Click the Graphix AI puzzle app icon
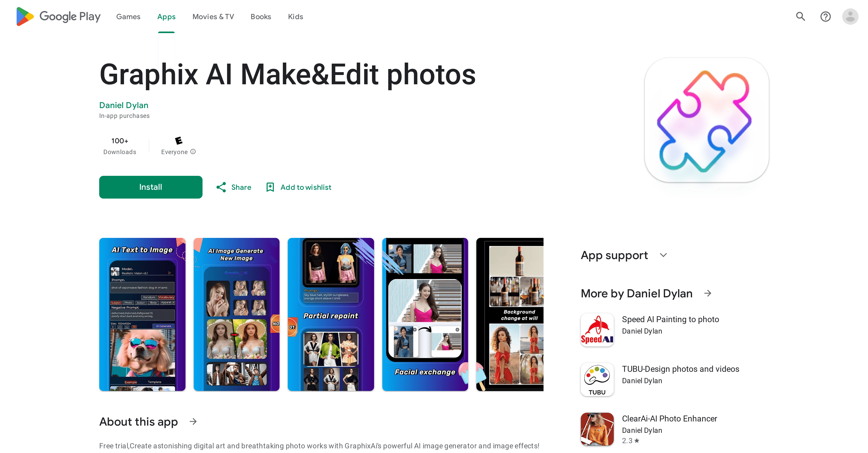This screenshot has width=868, height=453. click(706, 120)
